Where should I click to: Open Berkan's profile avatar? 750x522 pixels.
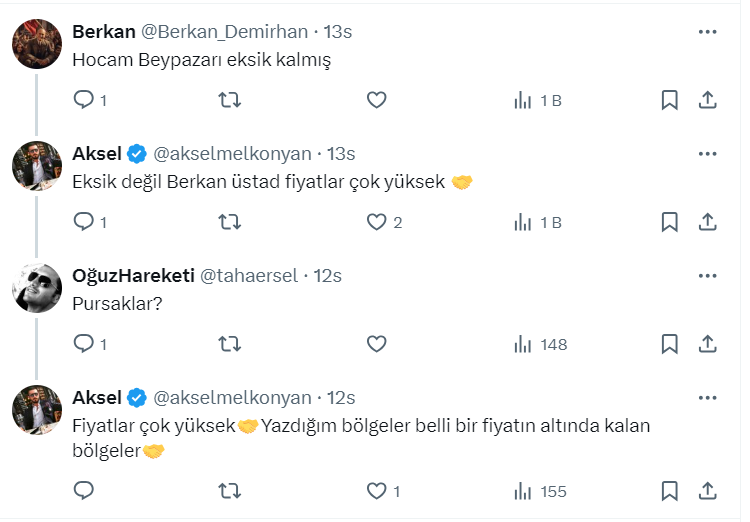tap(37, 44)
